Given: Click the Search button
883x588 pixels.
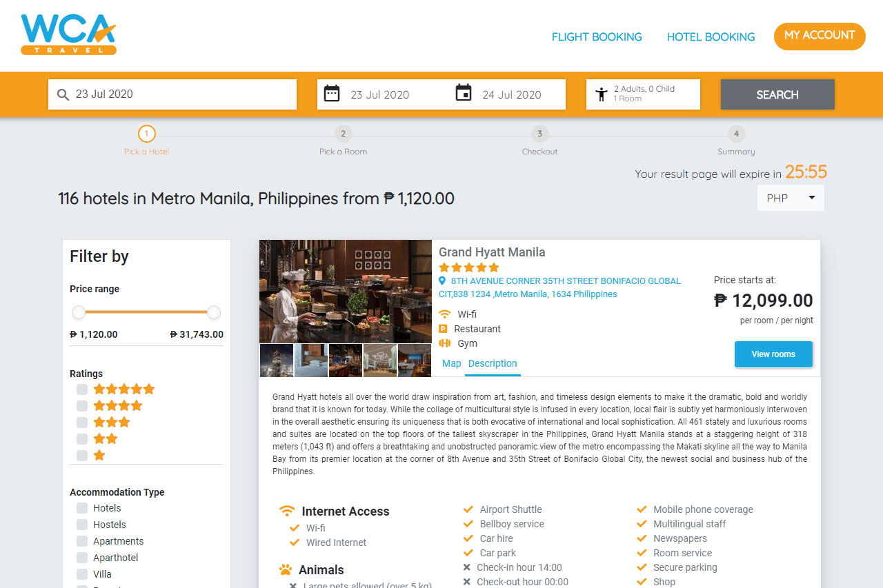Looking at the screenshot, I should 777,94.
